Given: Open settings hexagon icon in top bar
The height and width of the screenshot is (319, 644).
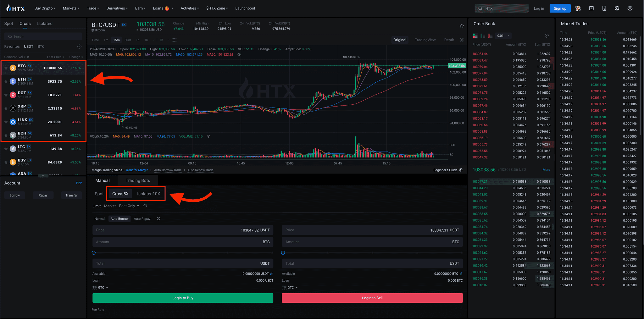Looking at the screenshot, I should (630, 8).
